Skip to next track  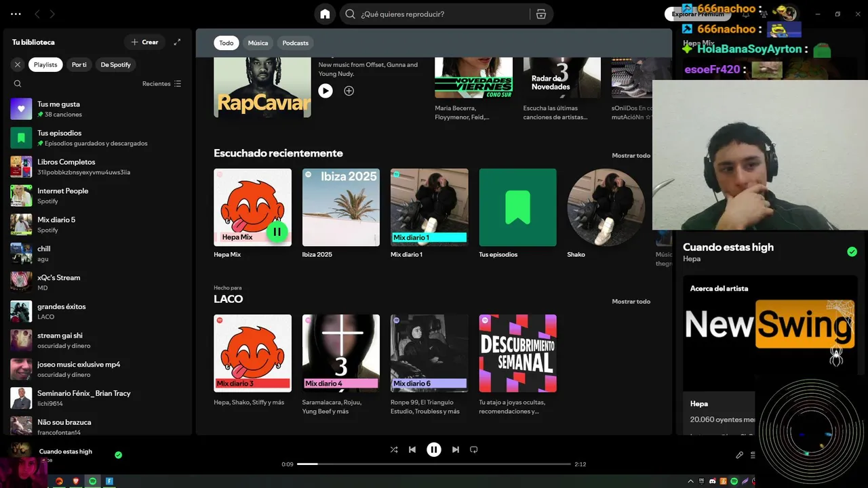[456, 449]
